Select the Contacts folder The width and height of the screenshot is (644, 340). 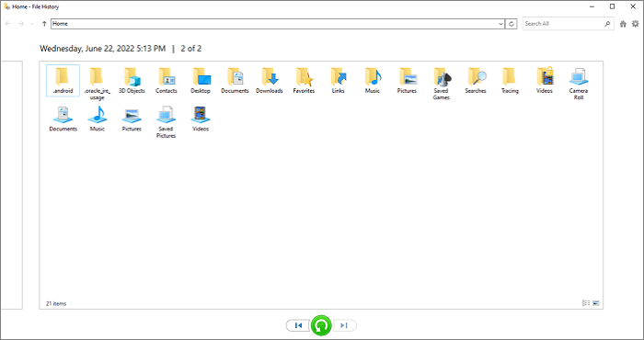click(167, 80)
